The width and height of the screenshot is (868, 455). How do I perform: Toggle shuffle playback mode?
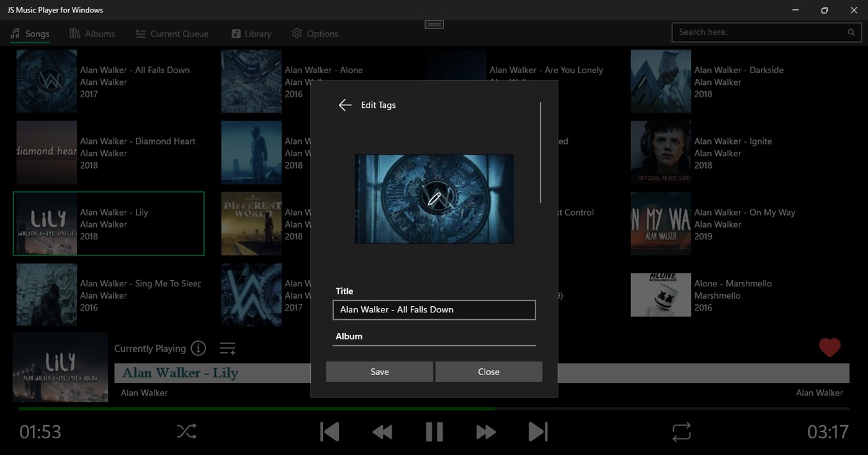pos(186,431)
